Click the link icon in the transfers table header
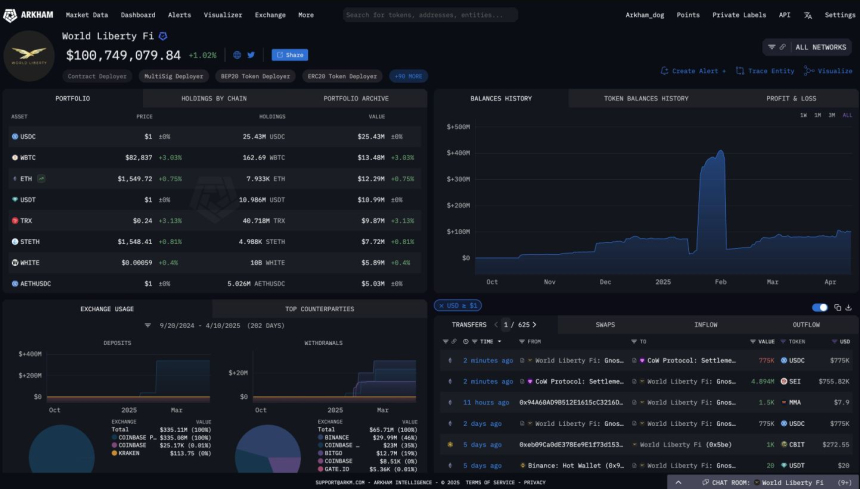Image resolution: width=860 pixels, height=489 pixels. point(454,342)
